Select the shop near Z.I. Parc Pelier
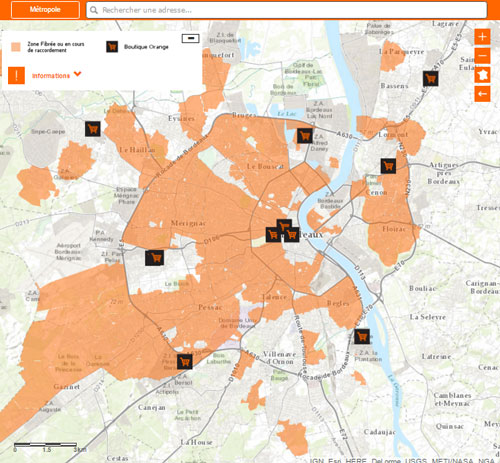 coord(154,258)
